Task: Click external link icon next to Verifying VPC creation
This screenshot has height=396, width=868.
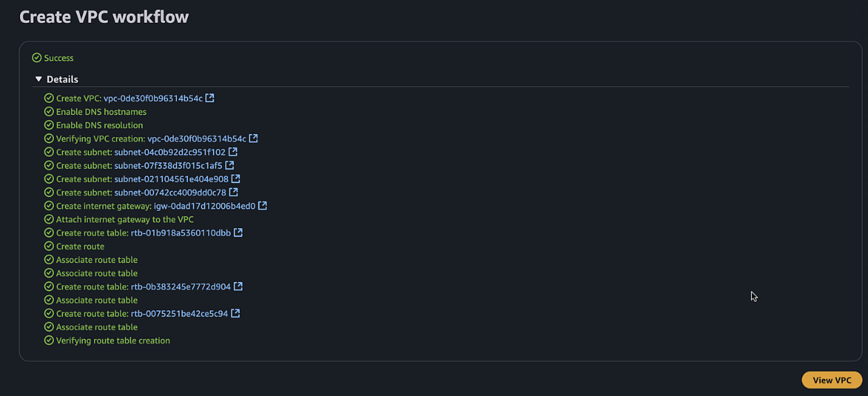Action: (x=254, y=138)
